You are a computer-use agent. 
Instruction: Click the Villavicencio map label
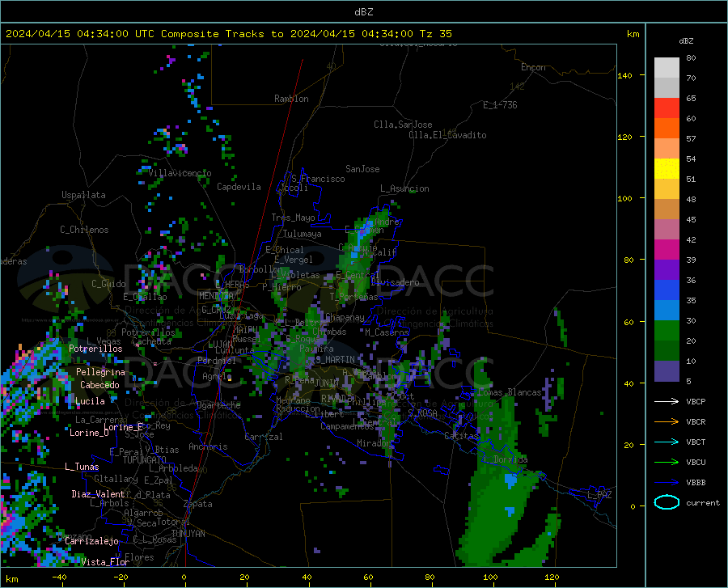pos(180,173)
